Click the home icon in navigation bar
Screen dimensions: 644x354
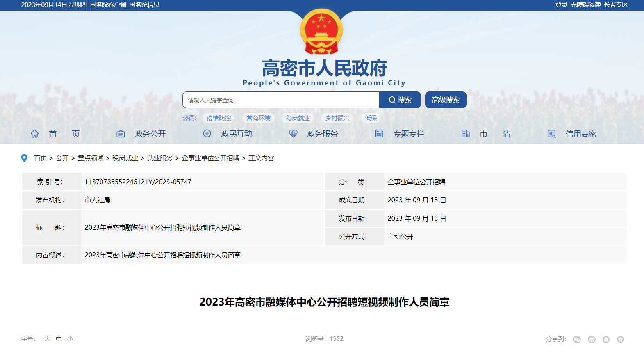pos(35,134)
